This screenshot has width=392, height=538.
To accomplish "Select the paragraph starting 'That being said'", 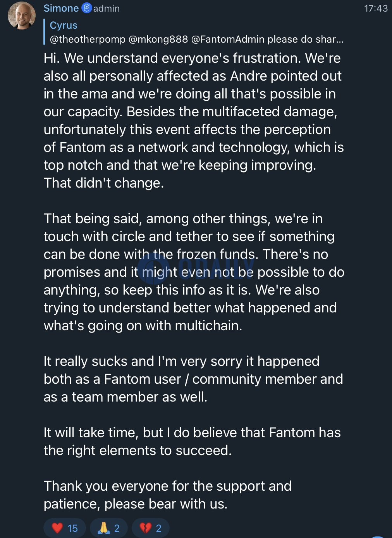I will coord(194,272).
